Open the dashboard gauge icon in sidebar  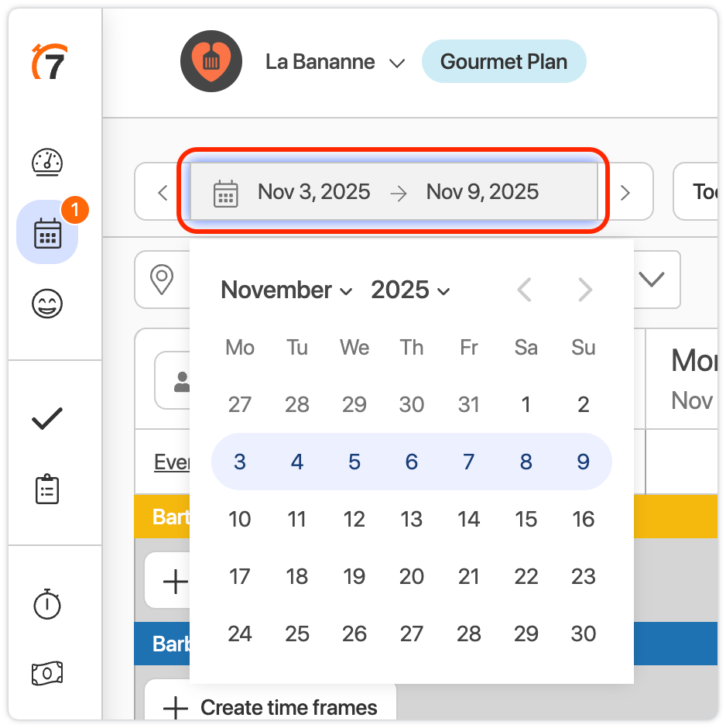point(47,163)
